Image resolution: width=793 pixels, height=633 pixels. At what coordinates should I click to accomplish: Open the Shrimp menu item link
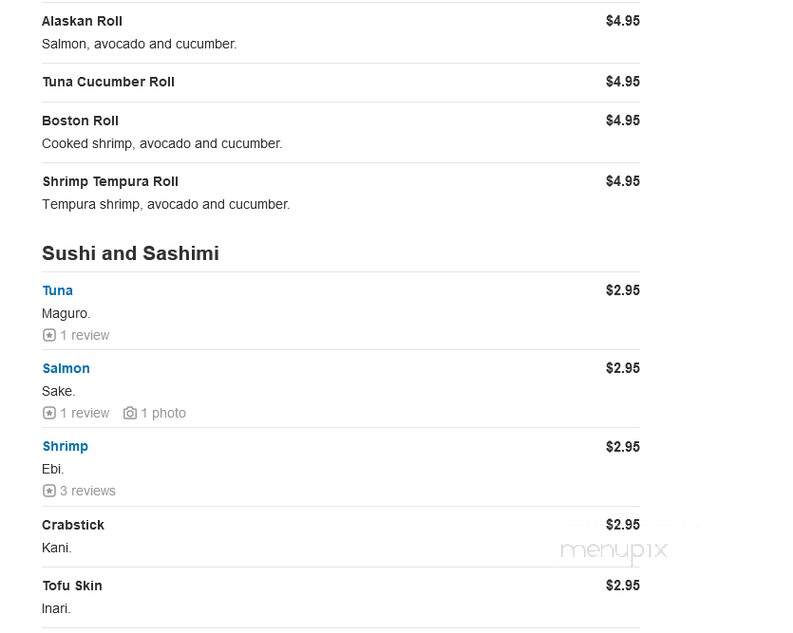point(65,446)
